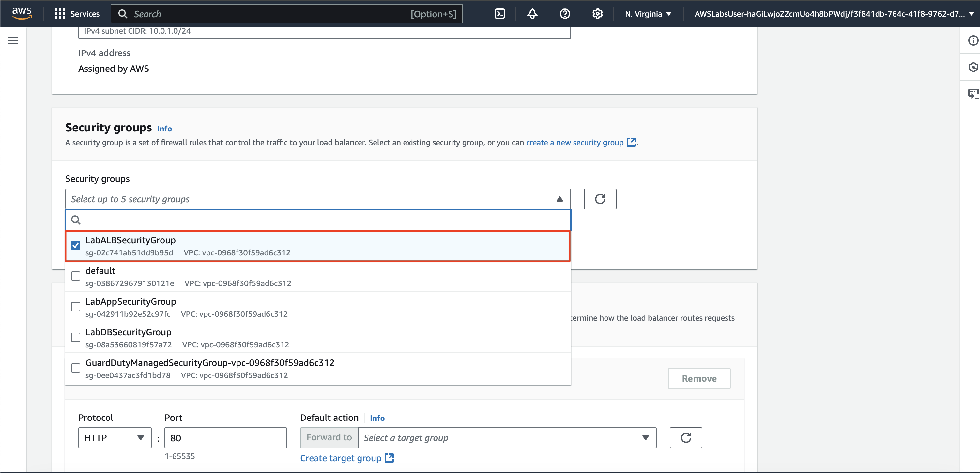This screenshot has width=980, height=473.
Task: Click the sg-042911b92e52c97fc ID text
Action: point(128,314)
